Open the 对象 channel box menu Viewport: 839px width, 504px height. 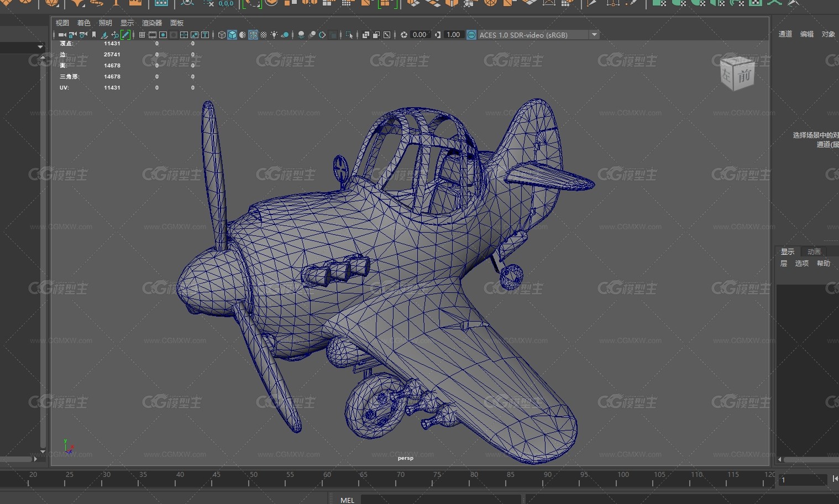pos(828,34)
